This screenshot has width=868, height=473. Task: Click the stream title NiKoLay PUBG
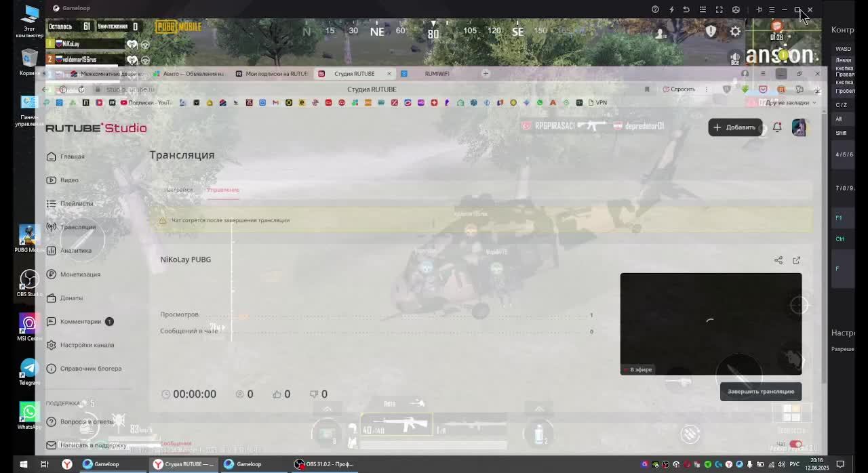click(x=186, y=260)
